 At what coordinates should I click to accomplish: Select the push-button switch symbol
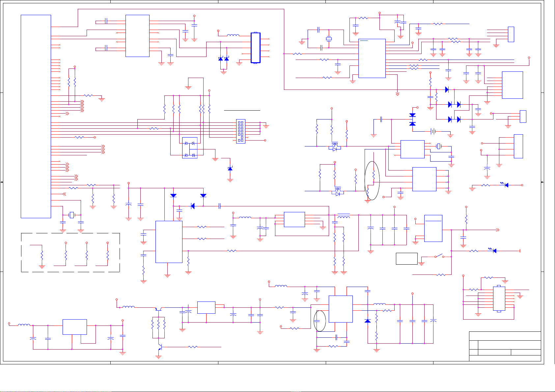pos(439,256)
